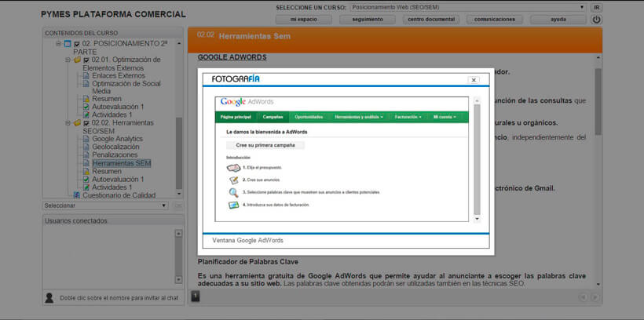The image size is (644, 320).
Task: Click the popup image scrollbar thumb
Action: [x=477, y=159]
